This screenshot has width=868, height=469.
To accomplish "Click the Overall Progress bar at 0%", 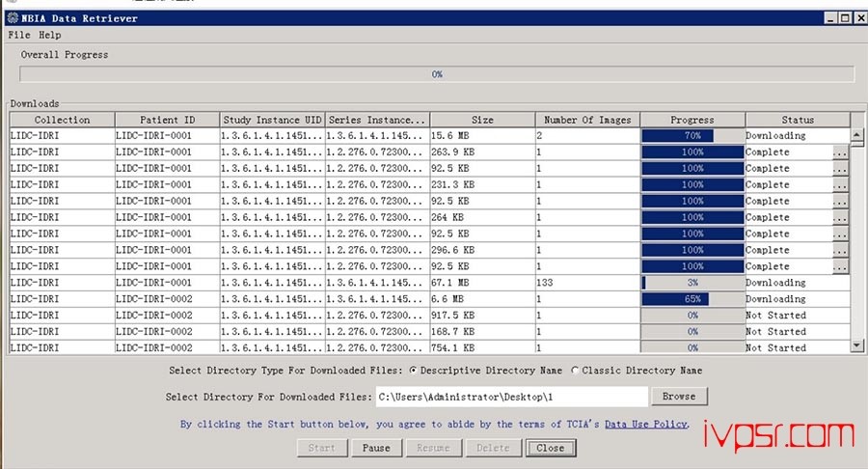I will tap(437, 73).
